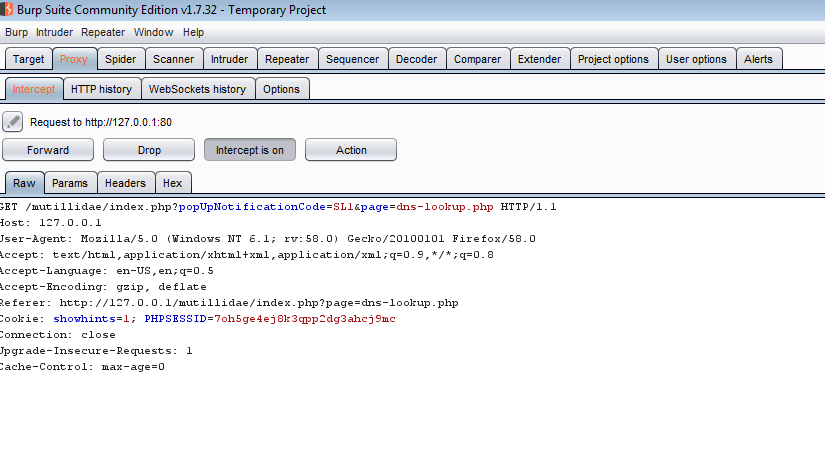Viewport: 825px width, 454px height.
Task: Click the 'Connection: close' header line
Action: (x=58, y=335)
